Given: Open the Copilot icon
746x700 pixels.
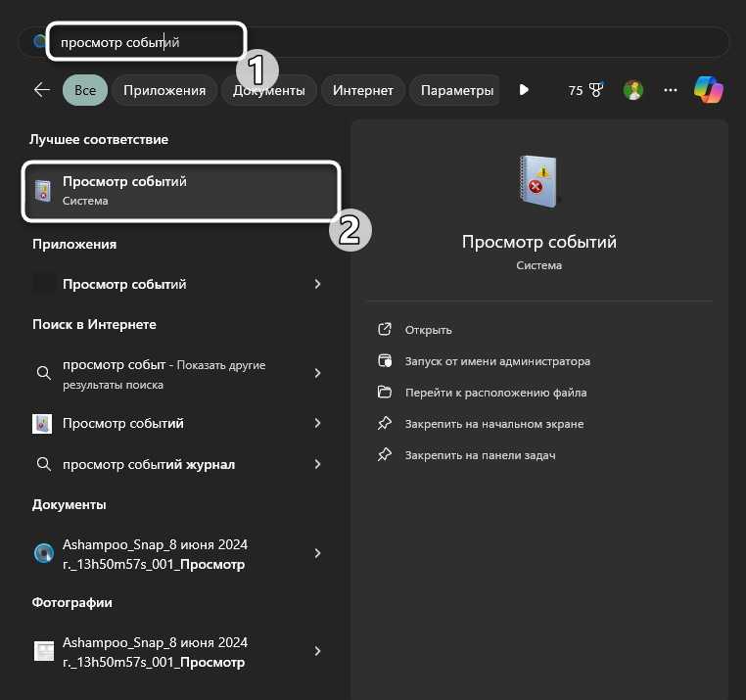Looking at the screenshot, I should point(709,90).
